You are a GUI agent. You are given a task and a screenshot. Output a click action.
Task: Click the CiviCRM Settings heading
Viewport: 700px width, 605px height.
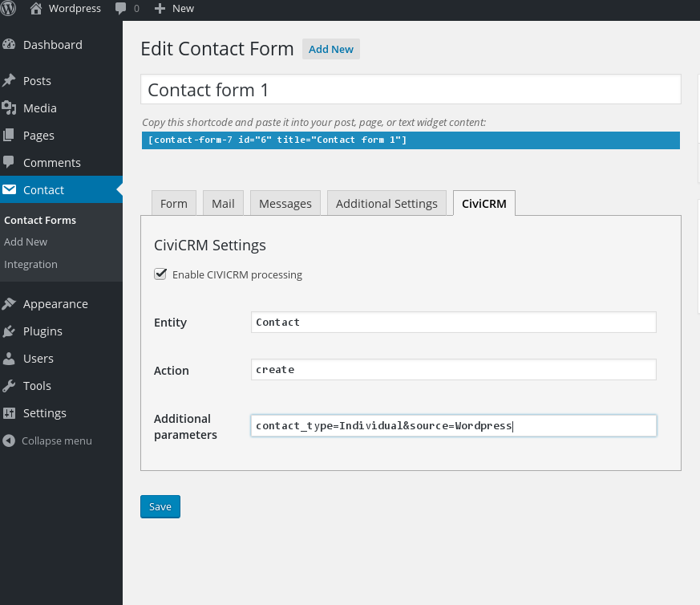[210, 245]
